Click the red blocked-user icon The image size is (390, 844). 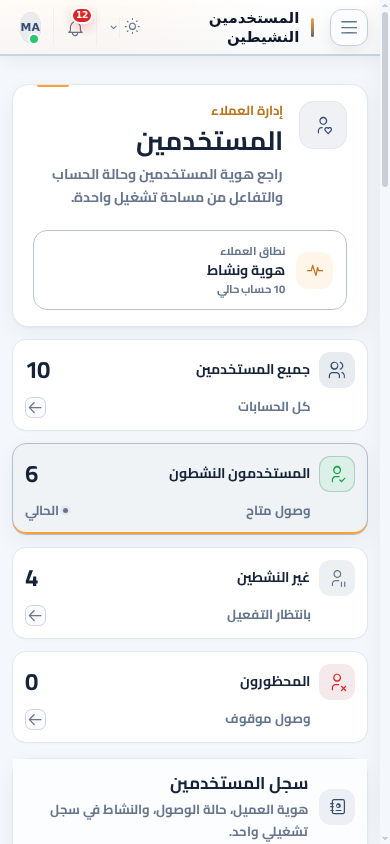(x=337, y=682)
